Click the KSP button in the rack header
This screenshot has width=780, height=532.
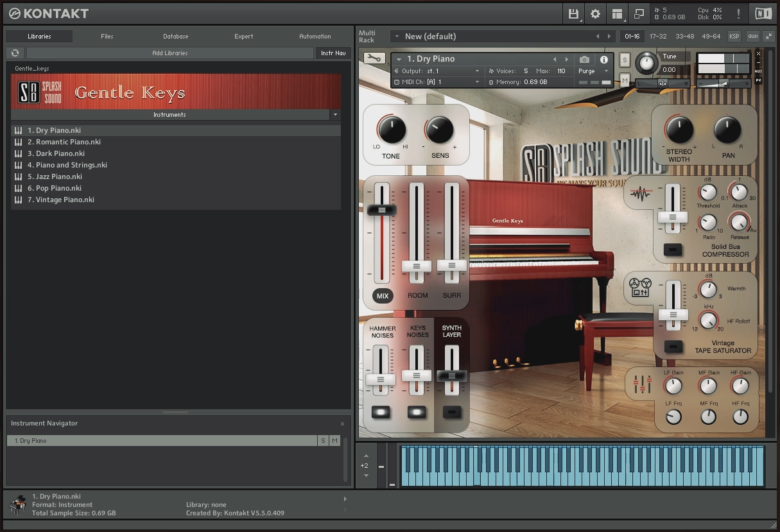pyautogui.click(x=733, y=37)
